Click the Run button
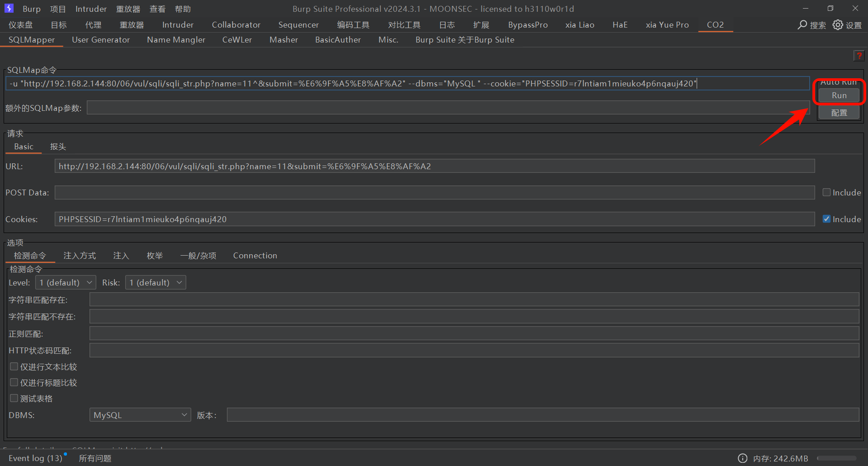The width and height of the screenshot is (868, 466). (x=839, y=95)
